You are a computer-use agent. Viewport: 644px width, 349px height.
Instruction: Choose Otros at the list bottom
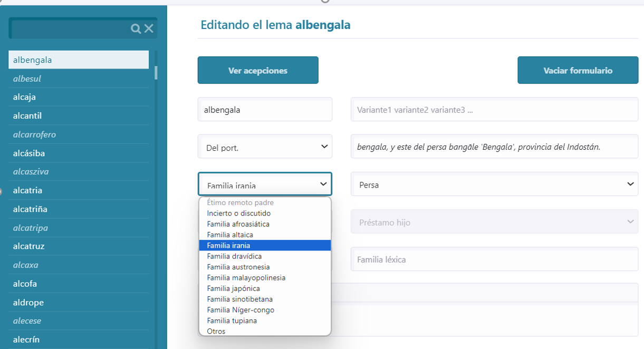(x=216, y=331)
